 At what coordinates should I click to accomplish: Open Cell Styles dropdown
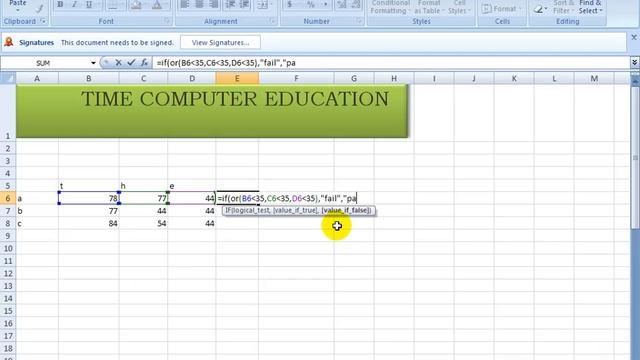(x=459, y=7)
